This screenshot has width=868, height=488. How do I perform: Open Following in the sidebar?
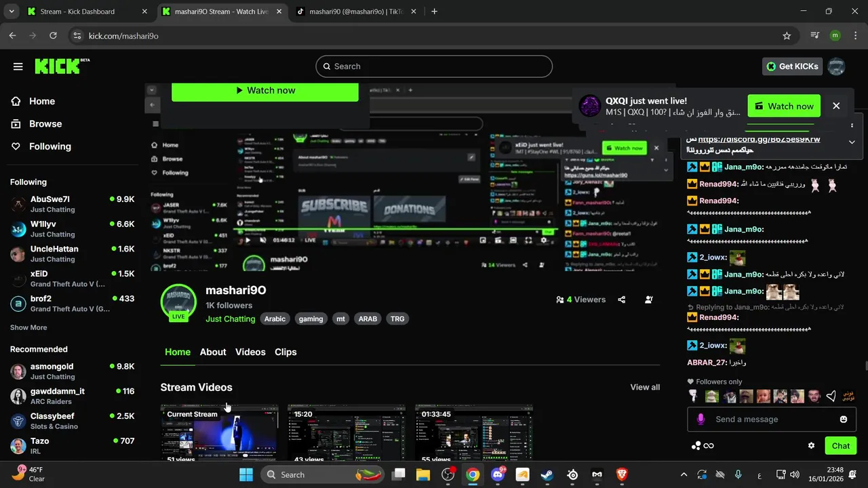[x=50, y=146]
